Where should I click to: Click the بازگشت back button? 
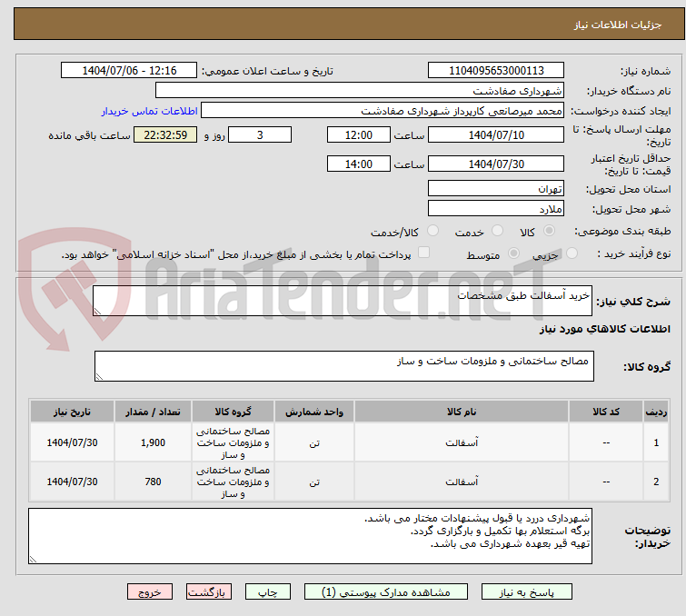point(209,592)
